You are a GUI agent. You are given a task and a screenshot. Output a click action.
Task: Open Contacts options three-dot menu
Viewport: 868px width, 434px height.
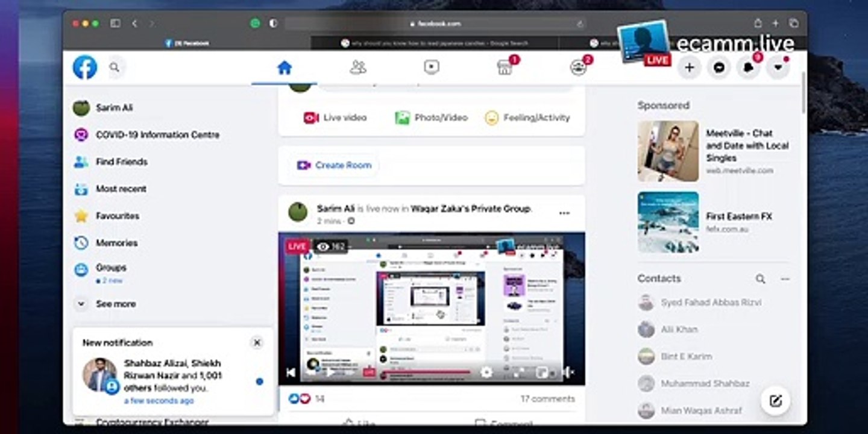tap(785, 279)
